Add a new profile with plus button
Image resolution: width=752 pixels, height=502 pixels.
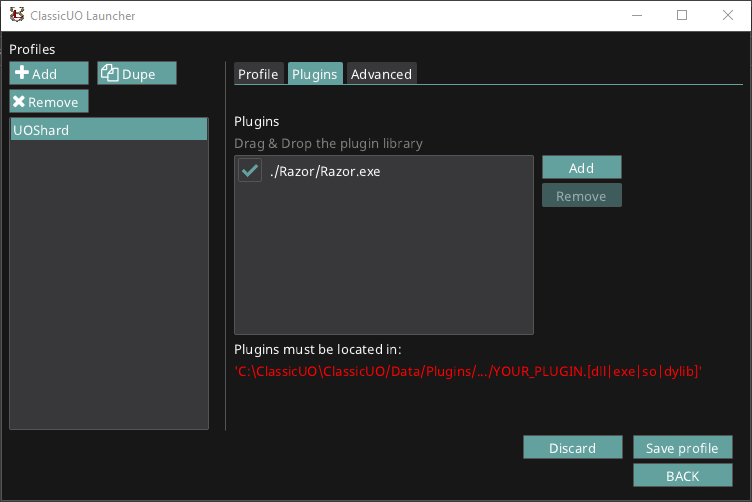(49, 73)
